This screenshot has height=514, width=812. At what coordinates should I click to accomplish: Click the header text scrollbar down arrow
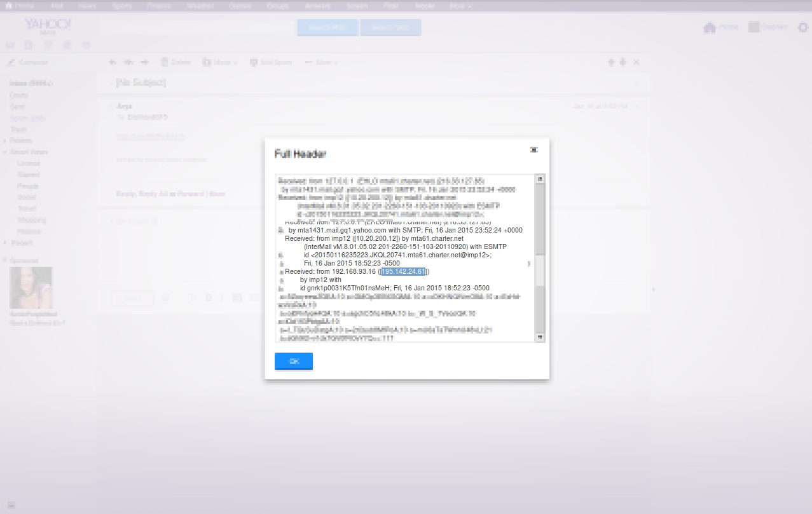(540, 337)
